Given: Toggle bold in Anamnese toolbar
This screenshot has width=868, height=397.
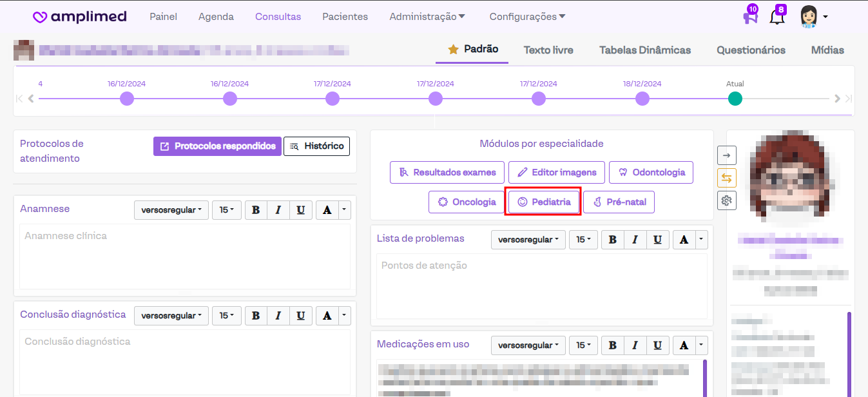Looking at the screenshot, I should pos(256,210).
